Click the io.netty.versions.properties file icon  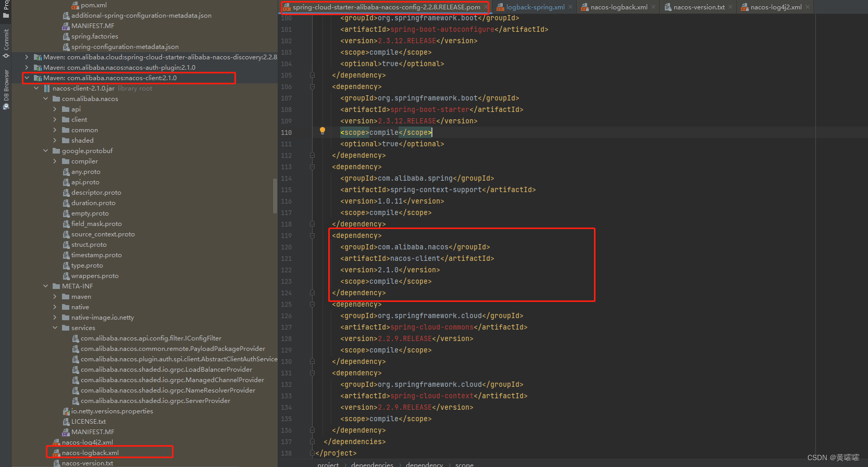66,411
